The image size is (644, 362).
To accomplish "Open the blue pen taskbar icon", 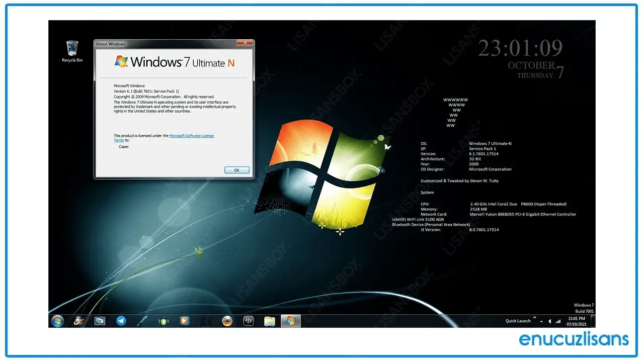I will point(142,321).
